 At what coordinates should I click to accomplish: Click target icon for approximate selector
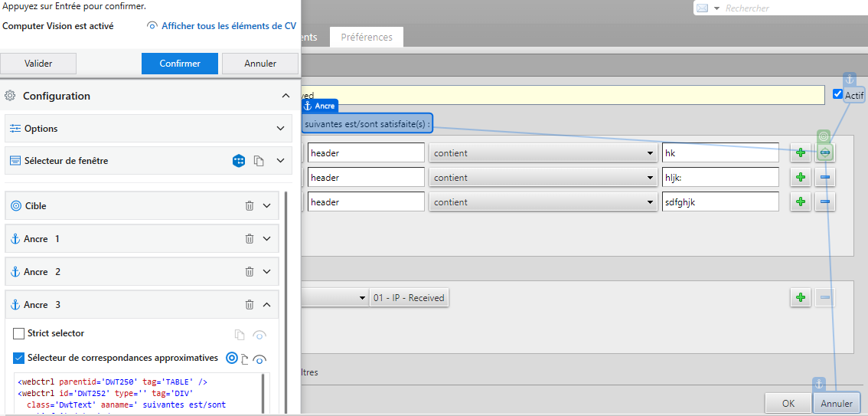click(x=232, y=359)
